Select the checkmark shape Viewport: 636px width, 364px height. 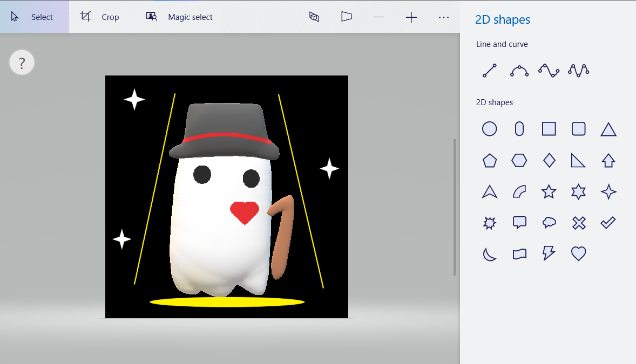click(x=608, y=222)
